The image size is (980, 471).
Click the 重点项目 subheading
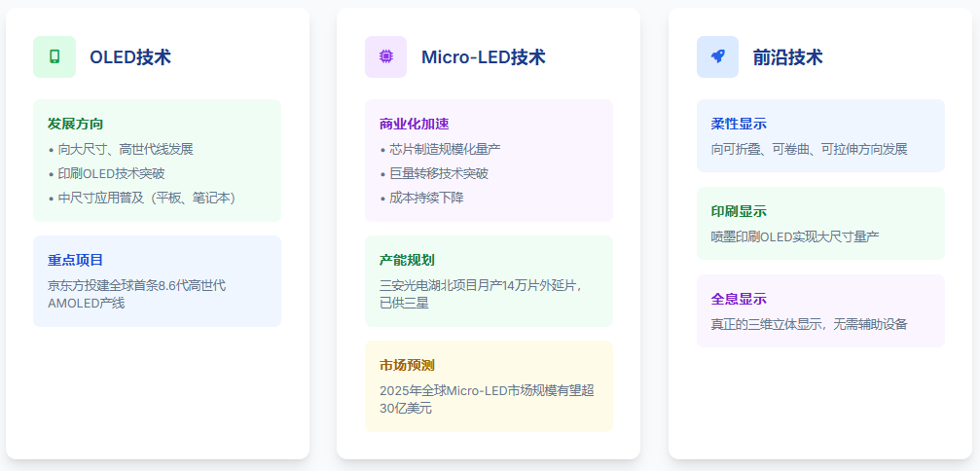[x=76, y=260]
